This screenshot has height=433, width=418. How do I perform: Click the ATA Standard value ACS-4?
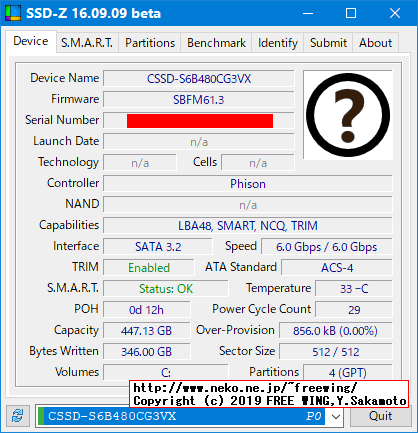tap(337, 268)
